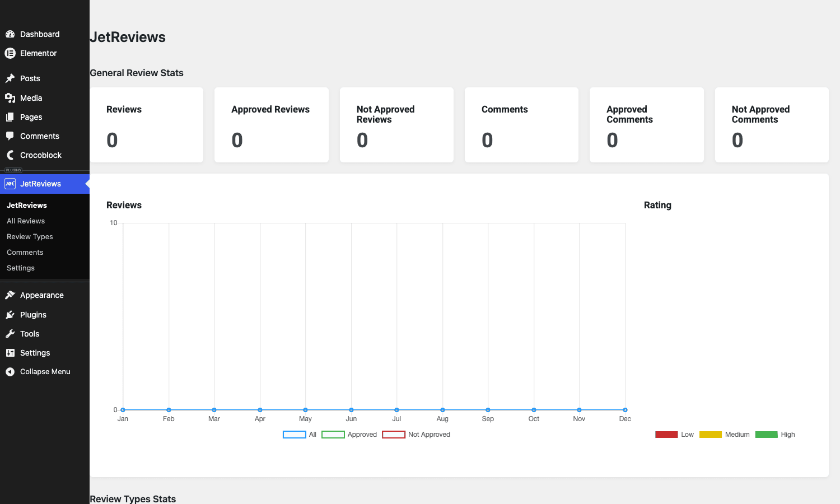Click the Media library icon
This screenshot has width=840, height=504.
pyautogui.click(x=10, y=98)
